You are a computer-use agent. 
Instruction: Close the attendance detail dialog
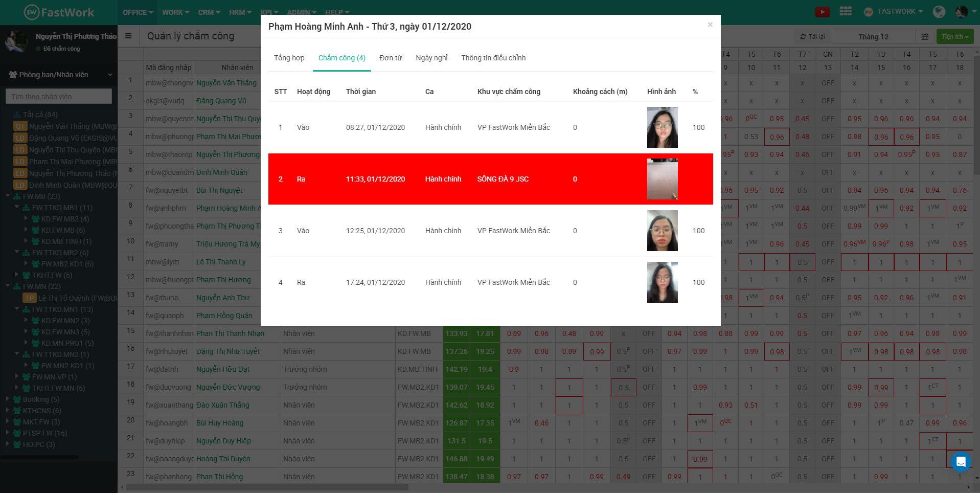710,25
